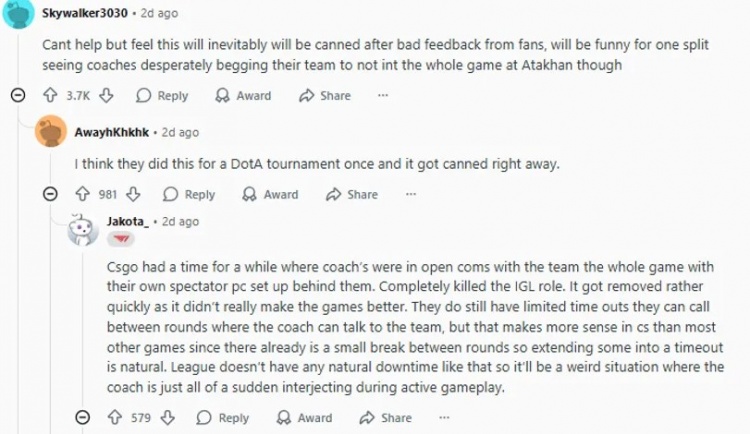Give an Award to Skywalker3030's comment
The width and height of the screenshot is (750, 434).
[244, 96]
